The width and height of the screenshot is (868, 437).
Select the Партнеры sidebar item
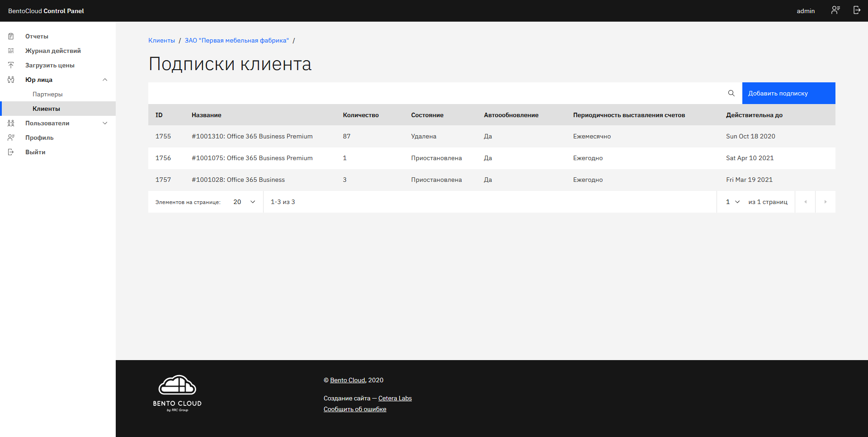pyautogui.click(x=47, y=94)
